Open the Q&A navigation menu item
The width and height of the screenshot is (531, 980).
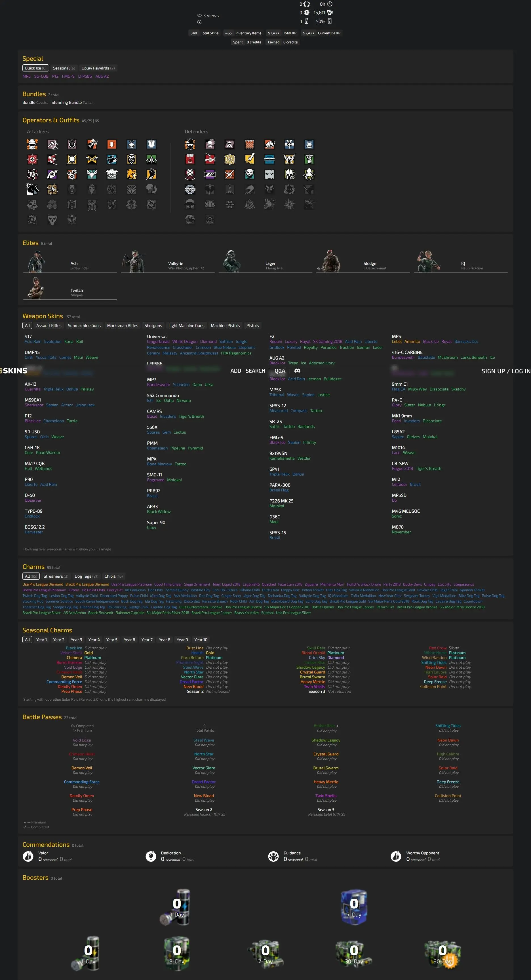coord(280,371)
